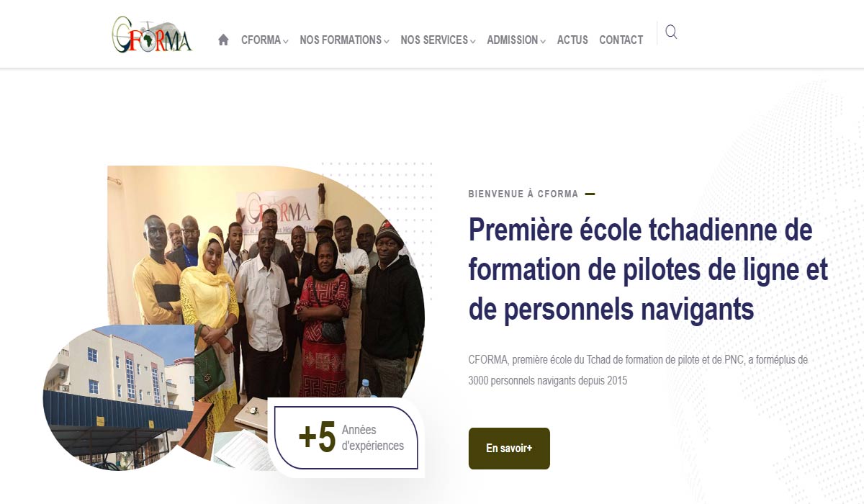Open the search magnifier icon
Viewport: 864px width, 504px height.
tap(671, 32)
